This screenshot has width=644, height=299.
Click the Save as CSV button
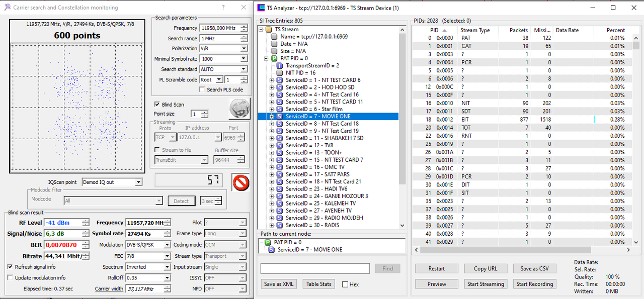[534, 268]
